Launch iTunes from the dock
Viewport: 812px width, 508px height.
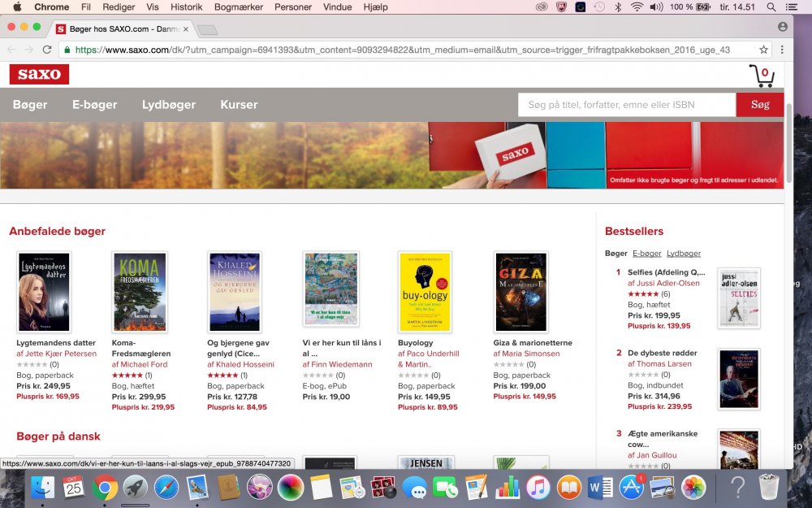click(538, 487)
